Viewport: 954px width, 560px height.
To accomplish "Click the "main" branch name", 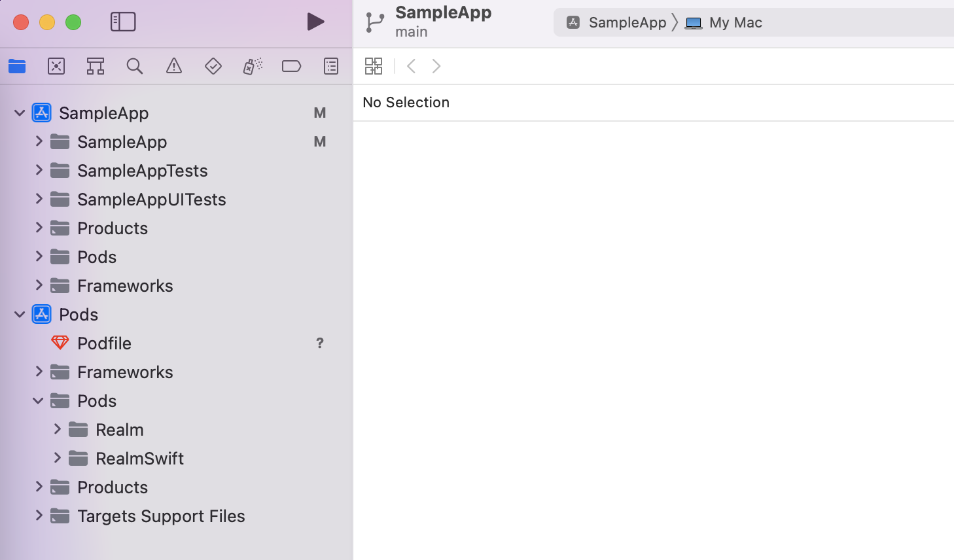I will pyautogui.click(x=412, y=32).
